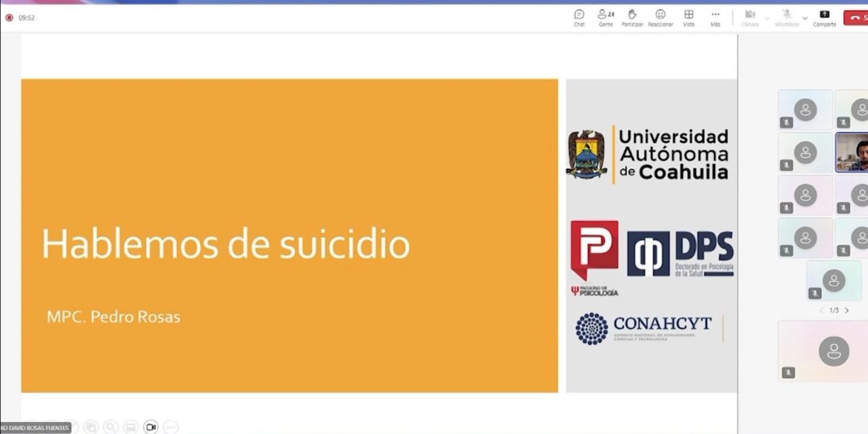
Task: Click the captions icon in slide toolbar
Action: tap(131, 427)
